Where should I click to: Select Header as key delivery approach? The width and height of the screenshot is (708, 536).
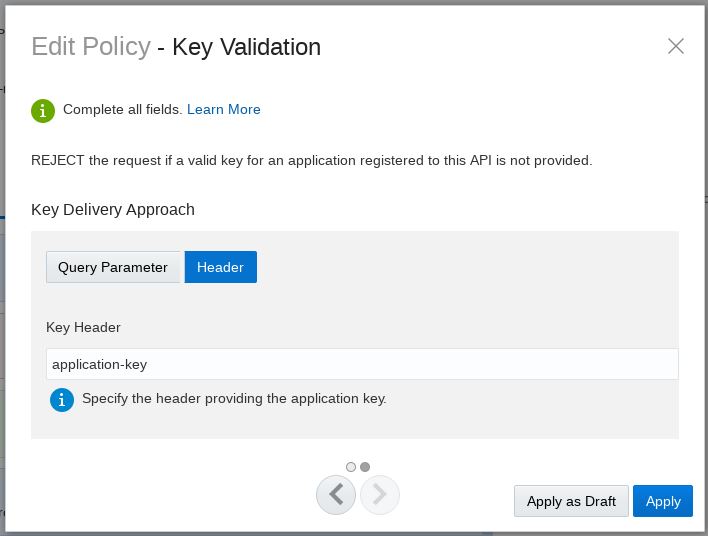[x=220, y=267]
